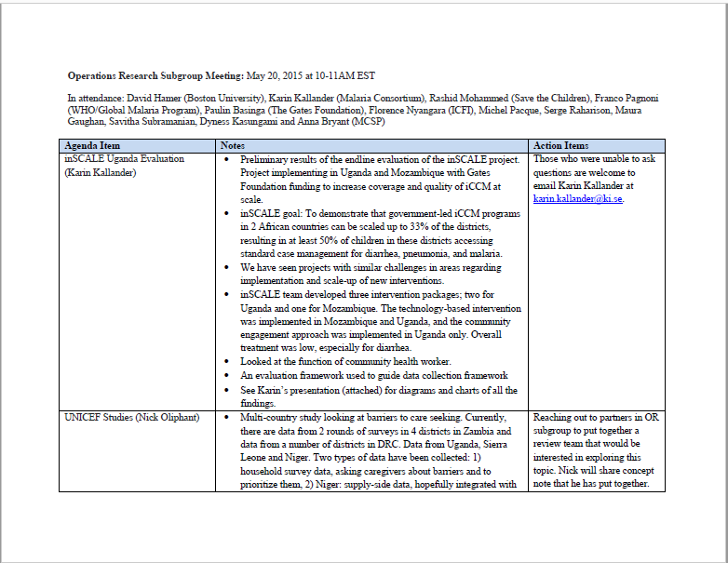Click 'note that he has put together.' line
Screen dimensions: 728x563
(x=590, y=484)
